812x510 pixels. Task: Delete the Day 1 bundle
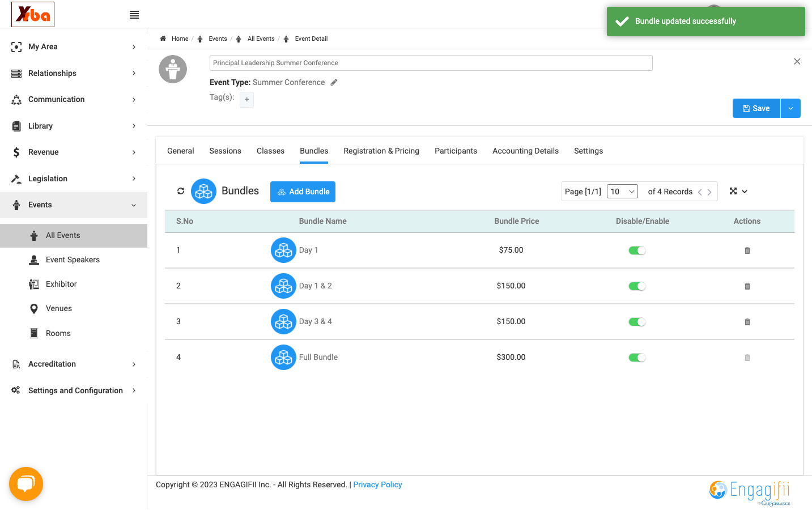[747, 250]
